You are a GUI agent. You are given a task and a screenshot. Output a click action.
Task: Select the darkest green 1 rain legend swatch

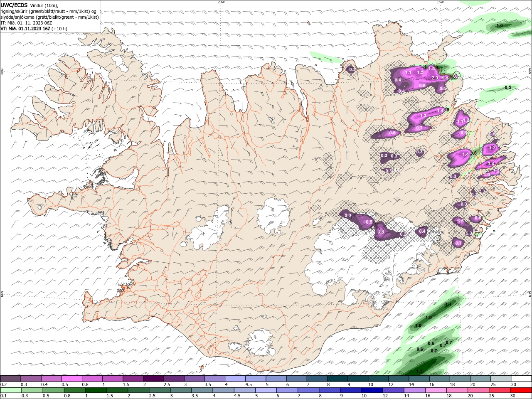(x=96, y=390)
